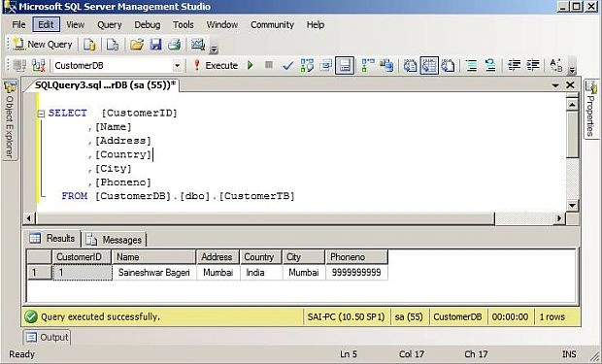Open the Help menu

coord(316,25)
